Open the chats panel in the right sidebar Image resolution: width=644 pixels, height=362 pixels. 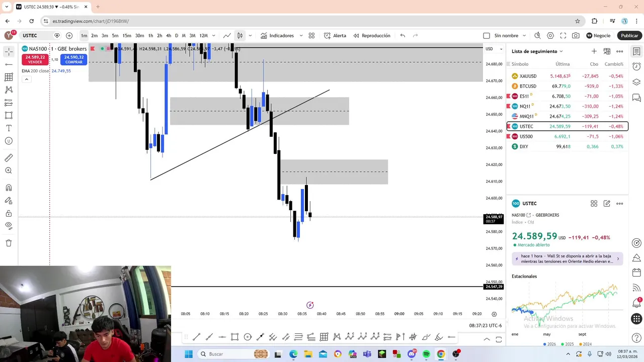636,98
